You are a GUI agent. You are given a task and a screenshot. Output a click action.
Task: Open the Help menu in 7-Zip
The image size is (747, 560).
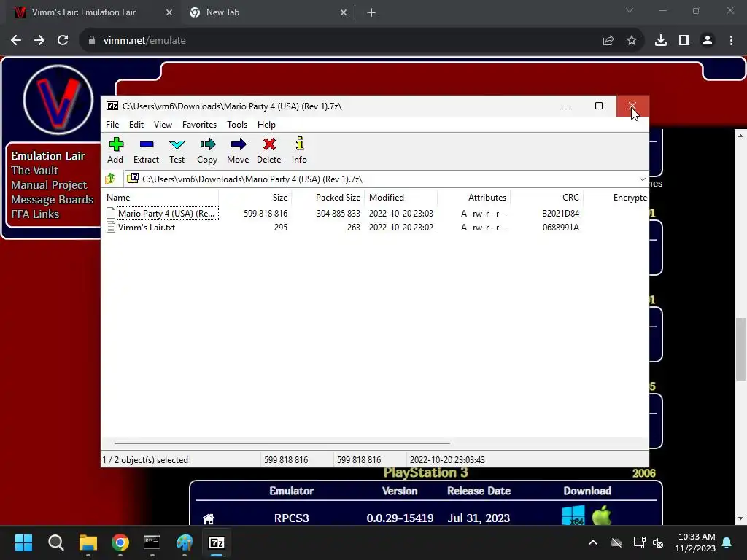point(266,124)
